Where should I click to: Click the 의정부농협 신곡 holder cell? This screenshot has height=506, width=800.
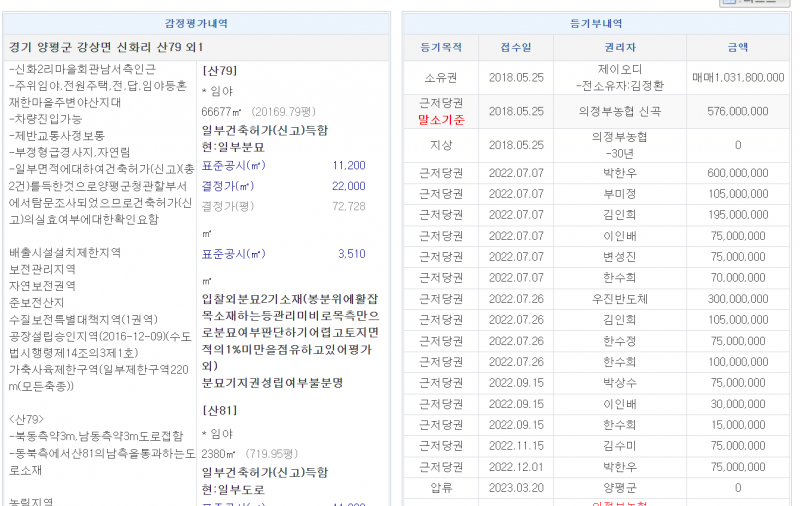pos(621,112)
